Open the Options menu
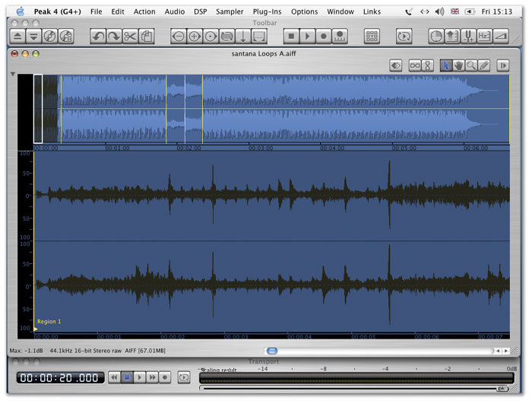The height and width of the screenshot is (401, 532). point(304,11)
